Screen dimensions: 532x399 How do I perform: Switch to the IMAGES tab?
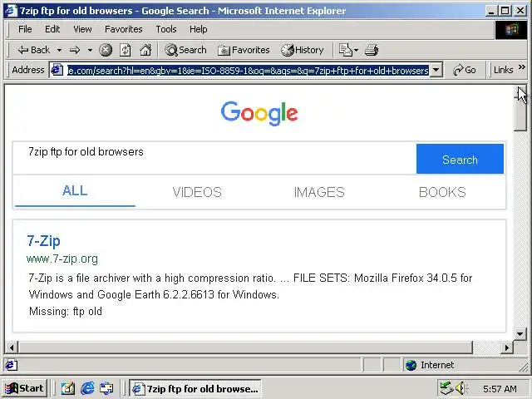[319, 192]
